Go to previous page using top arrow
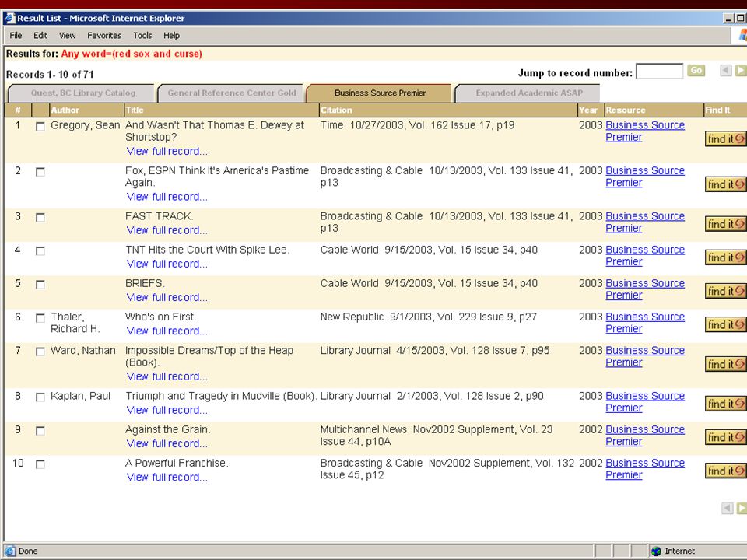 click(x=725, y=71)
